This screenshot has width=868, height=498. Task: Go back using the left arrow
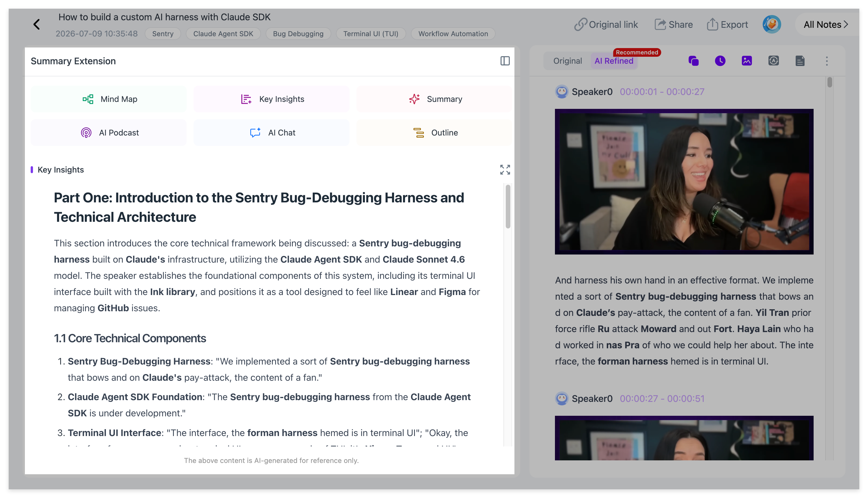click(36, 24)
